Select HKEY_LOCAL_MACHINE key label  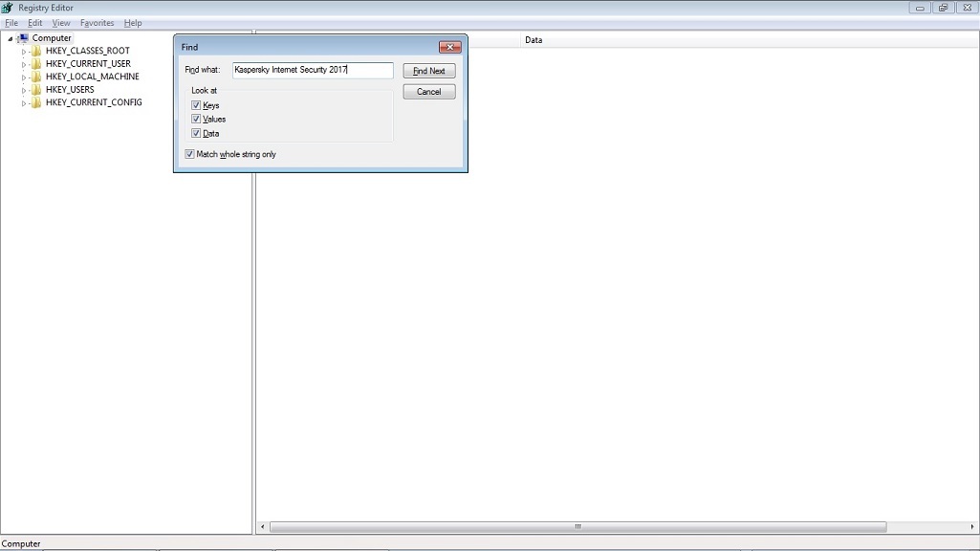click(93, 77)
